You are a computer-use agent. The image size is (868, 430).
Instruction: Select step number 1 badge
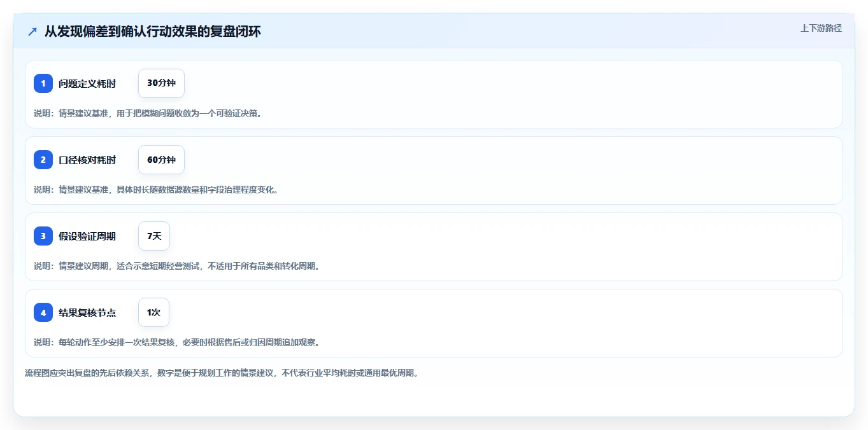43,83
